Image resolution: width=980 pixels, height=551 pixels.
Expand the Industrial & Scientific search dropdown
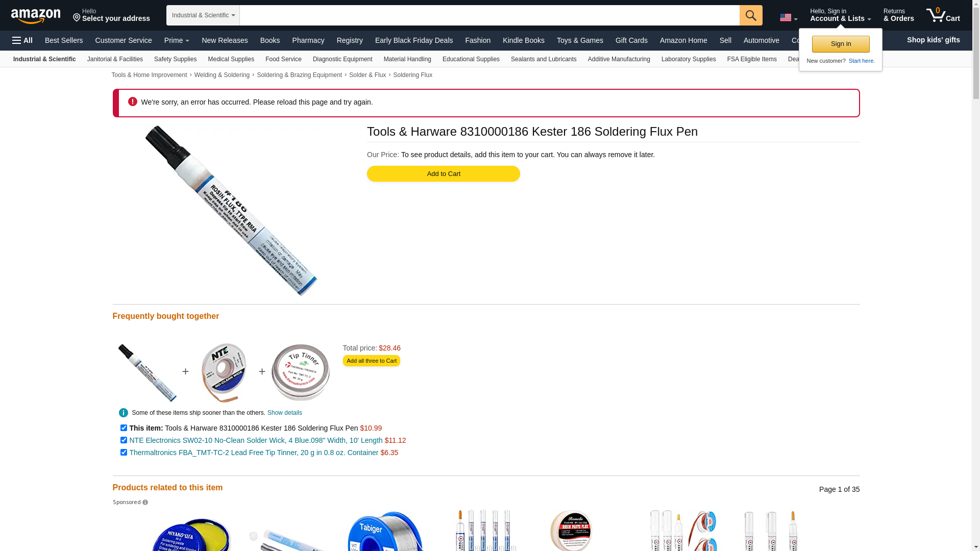coord(203,15)
